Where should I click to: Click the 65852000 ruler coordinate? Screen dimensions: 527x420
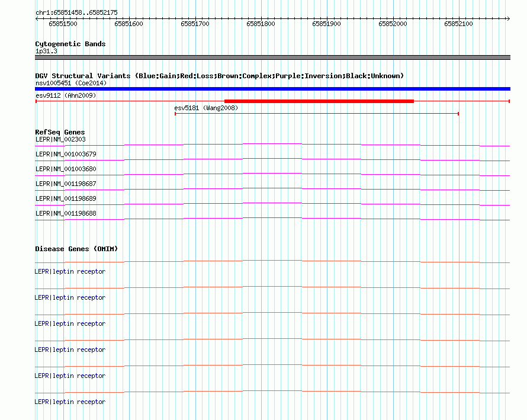pyautogui.click(x=393, y=24)
